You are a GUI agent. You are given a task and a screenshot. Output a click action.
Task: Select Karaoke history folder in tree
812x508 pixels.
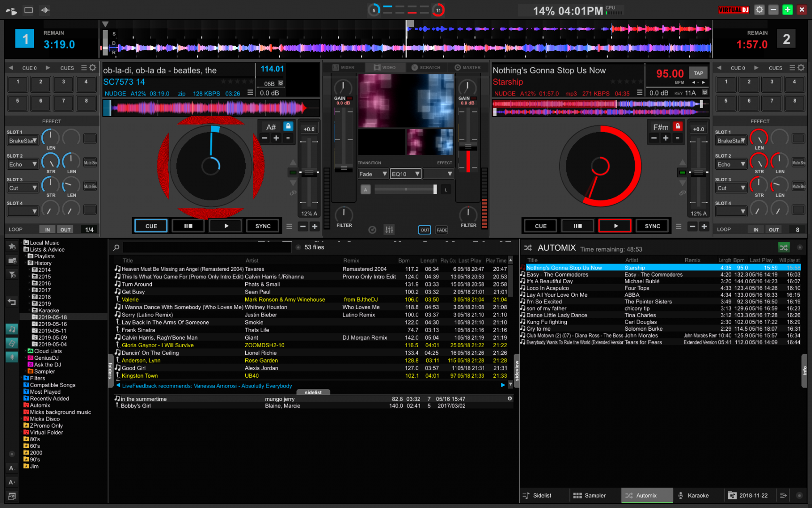click(48, 310)
